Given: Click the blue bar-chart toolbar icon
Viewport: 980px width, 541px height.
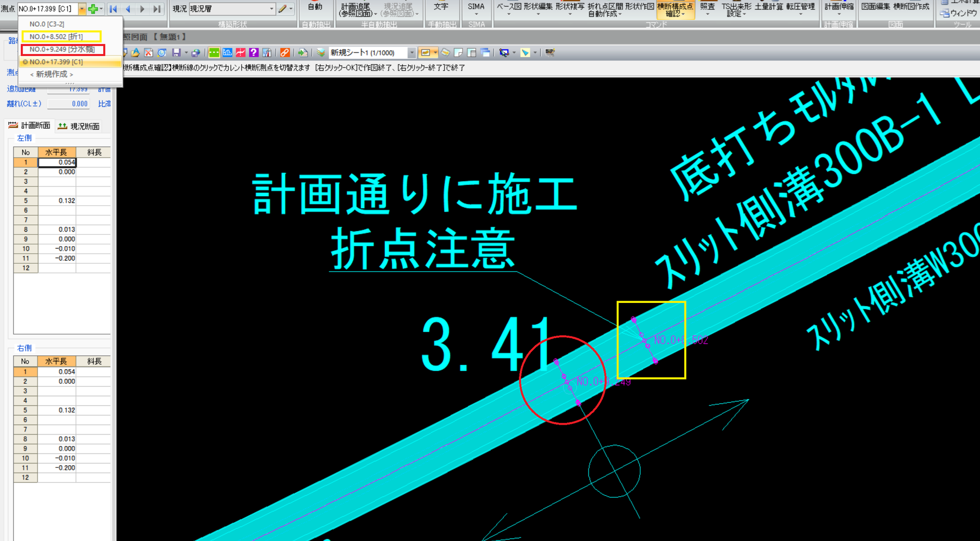Looking at the screenshot, I should tap(227, 53).
